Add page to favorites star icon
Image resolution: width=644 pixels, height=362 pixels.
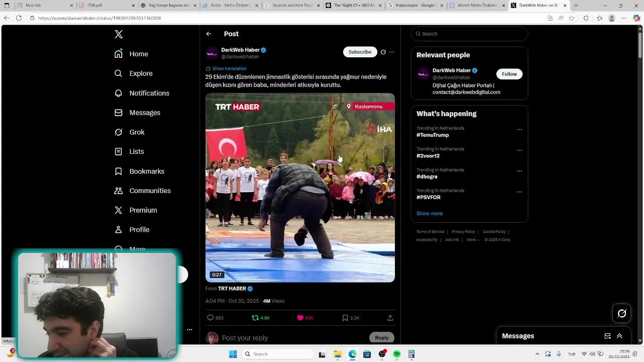(x=572, y=18)
